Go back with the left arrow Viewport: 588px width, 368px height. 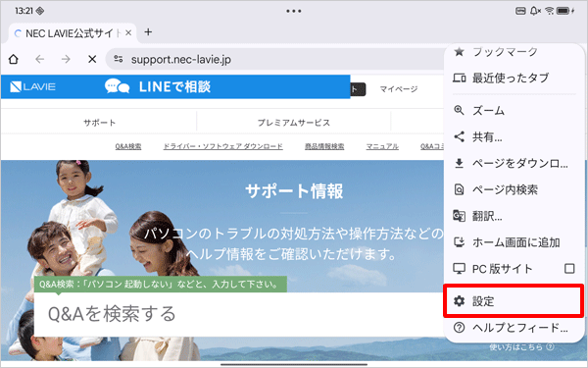tap(40, 59)
